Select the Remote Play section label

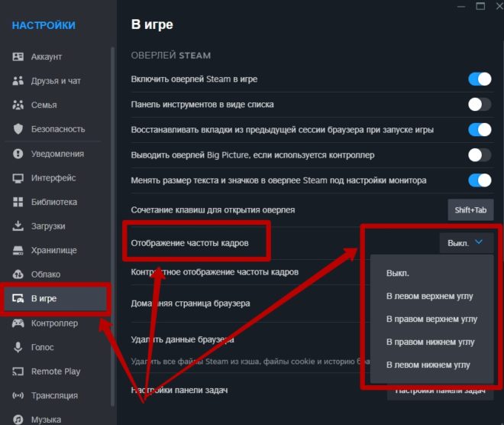56,371
